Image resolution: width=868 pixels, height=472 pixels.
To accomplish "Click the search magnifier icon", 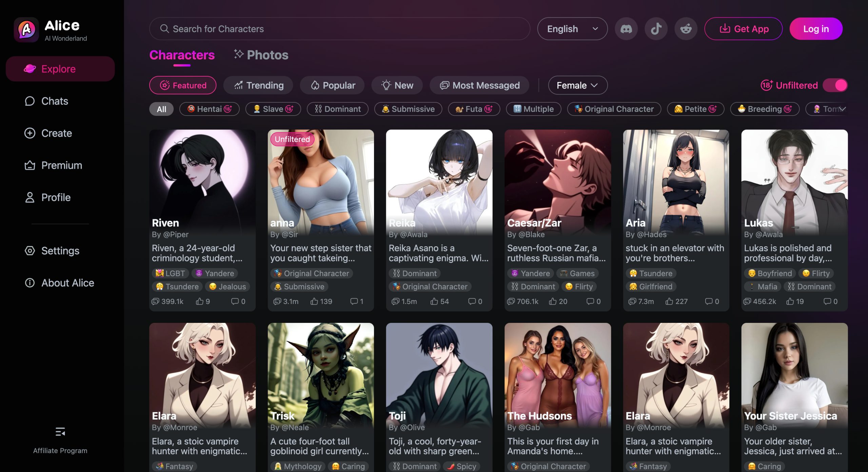I will click(x=164, y=29).
